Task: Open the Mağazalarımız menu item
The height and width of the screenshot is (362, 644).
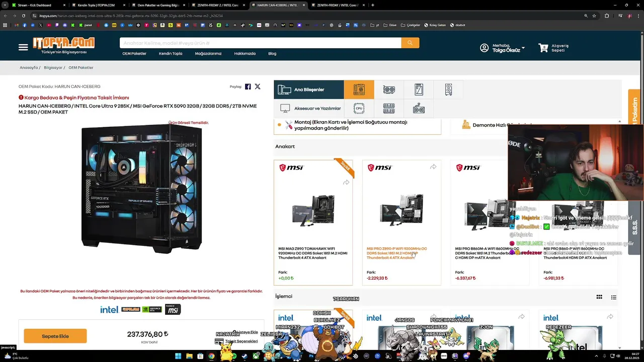Action: [x=208, y=54]
